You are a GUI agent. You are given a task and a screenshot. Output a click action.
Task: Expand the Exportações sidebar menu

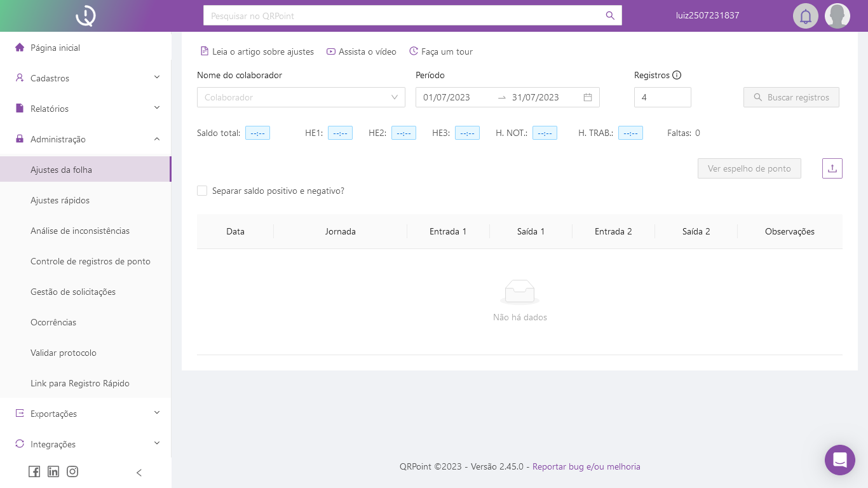[x=86, y=414]
